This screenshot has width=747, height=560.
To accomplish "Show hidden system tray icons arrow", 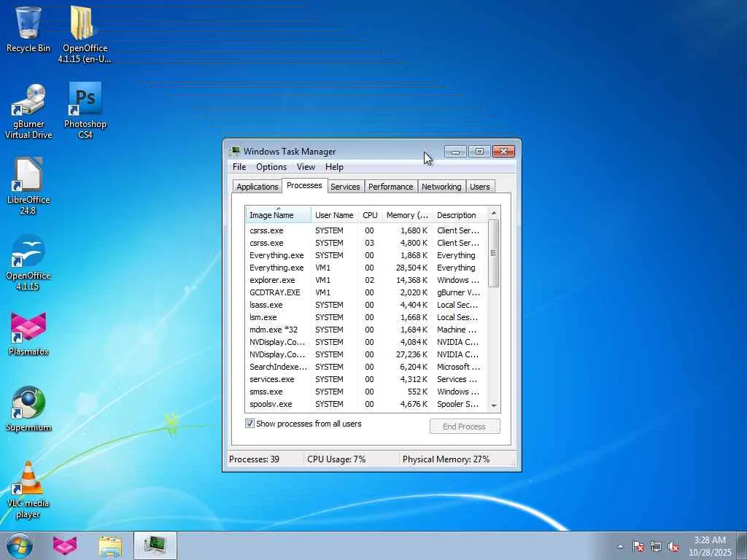I will pyautogui.click(x=620, y=546).
